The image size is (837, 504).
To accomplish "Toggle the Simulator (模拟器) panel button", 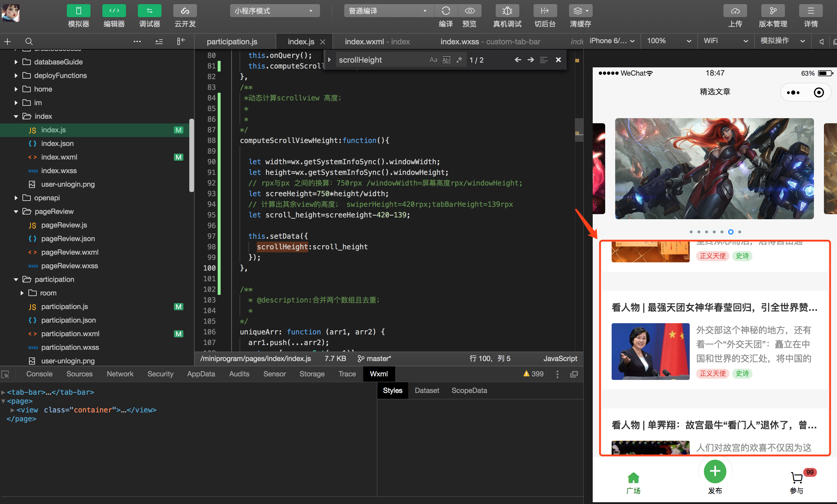I will (x=78, y=11).
